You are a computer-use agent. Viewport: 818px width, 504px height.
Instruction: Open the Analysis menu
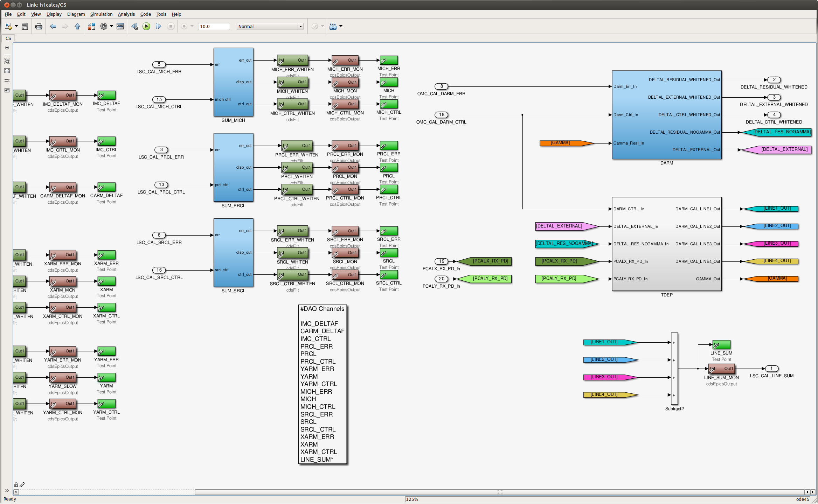tap(126, 14)
